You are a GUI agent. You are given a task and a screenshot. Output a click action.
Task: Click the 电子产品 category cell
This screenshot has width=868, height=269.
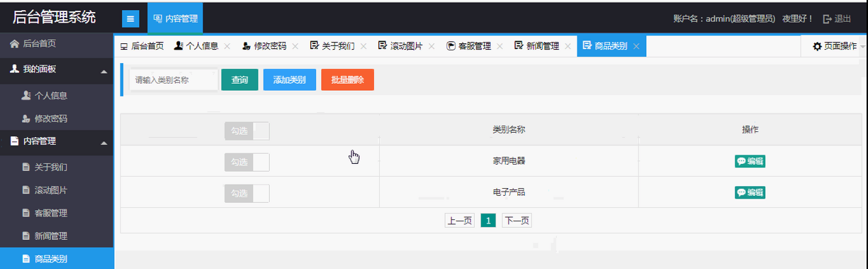point(509,192)
